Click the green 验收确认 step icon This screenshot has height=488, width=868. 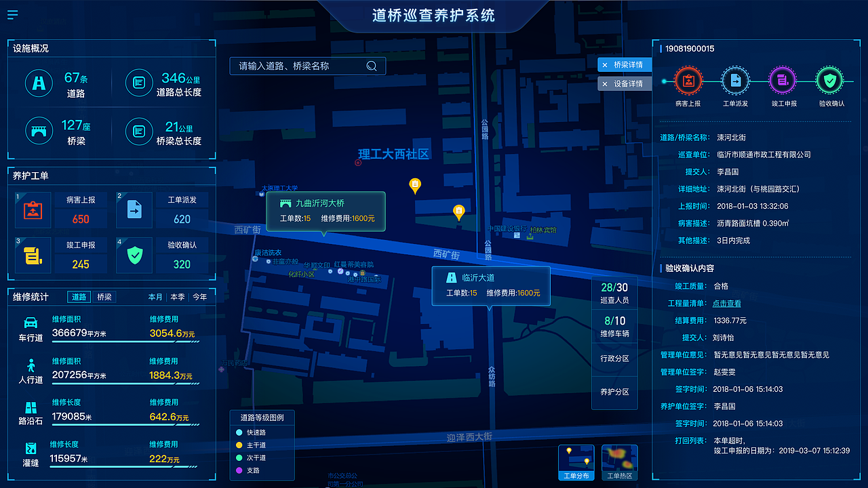[830, 81]
